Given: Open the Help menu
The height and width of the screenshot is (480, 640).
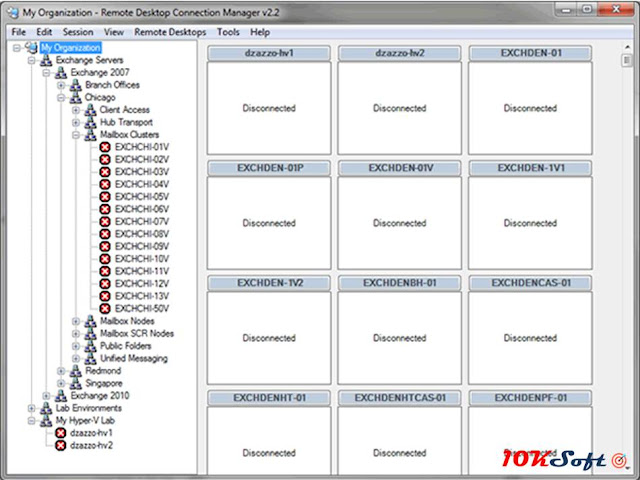Looking at the screenshot, I should click(x=260, y=32).
